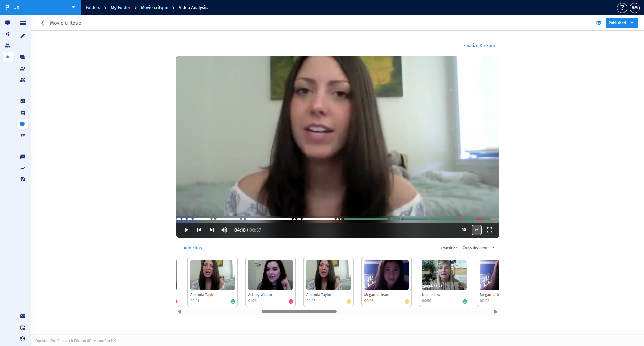
Task: Mute the video volume
Action: click(x=224, y=230)
